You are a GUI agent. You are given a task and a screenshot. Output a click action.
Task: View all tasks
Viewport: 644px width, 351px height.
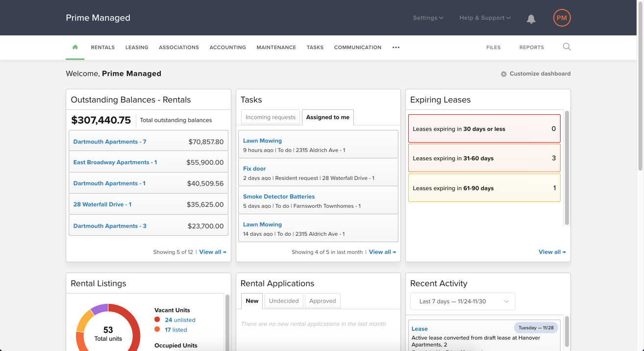(x=382, y=252)
